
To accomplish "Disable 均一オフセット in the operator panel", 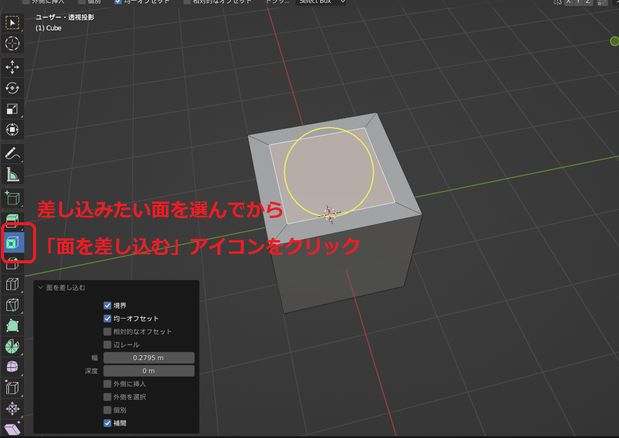I will pos(107,318).
